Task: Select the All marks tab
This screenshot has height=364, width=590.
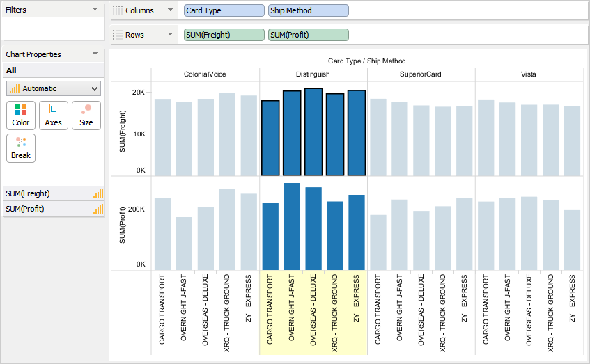Action: click(x=11, y=70)
